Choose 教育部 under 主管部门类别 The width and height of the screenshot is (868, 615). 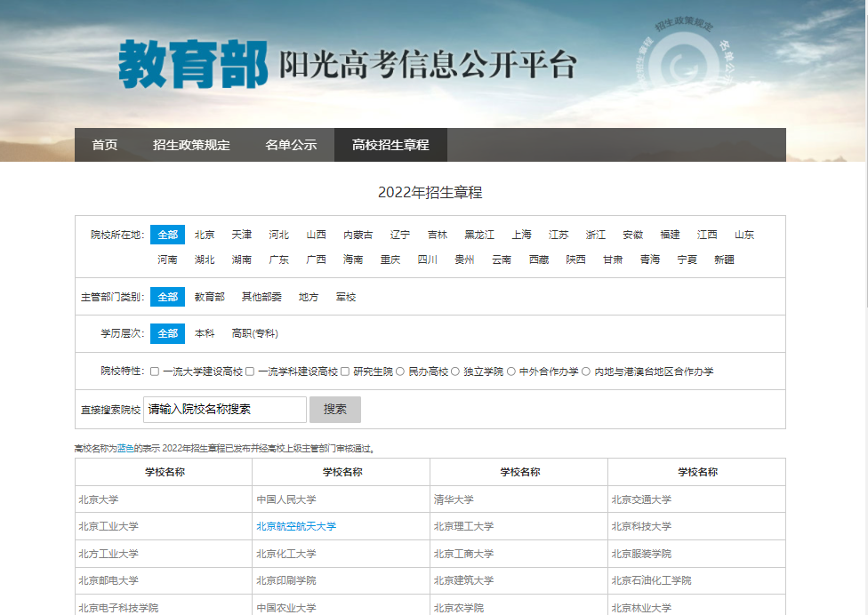tap(209, 297)
